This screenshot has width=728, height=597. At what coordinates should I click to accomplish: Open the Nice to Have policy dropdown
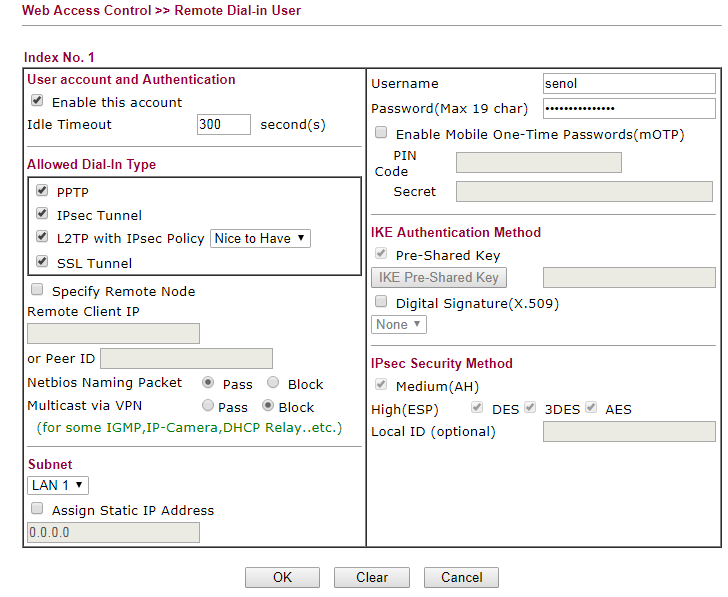261,238
